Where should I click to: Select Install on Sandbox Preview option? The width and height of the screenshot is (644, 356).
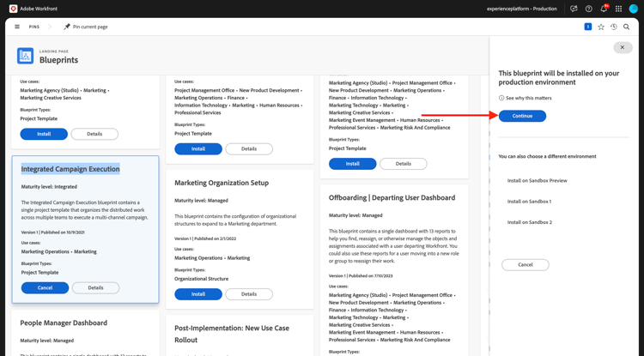[x=537, y=181]
